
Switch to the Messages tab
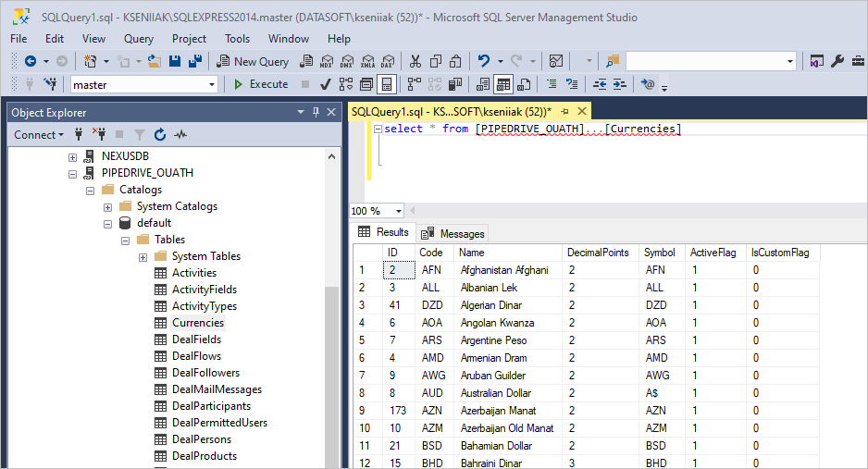[x=453, y=233]
